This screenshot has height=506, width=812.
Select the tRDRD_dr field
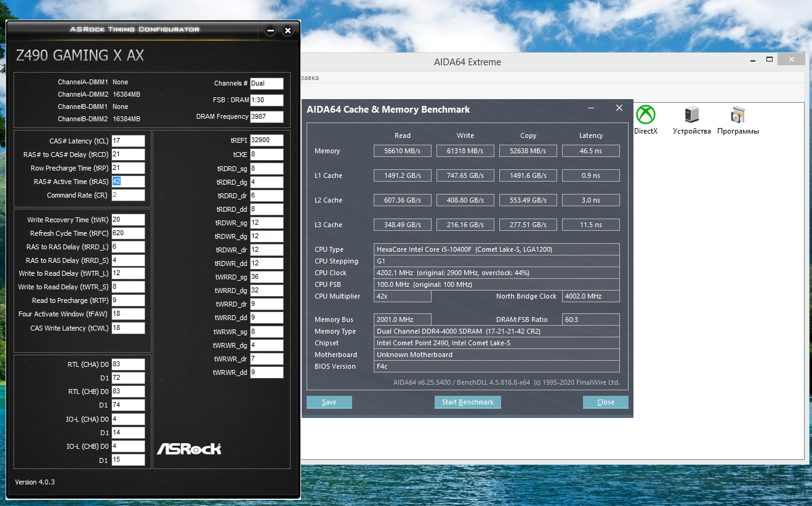coord(267,196)
